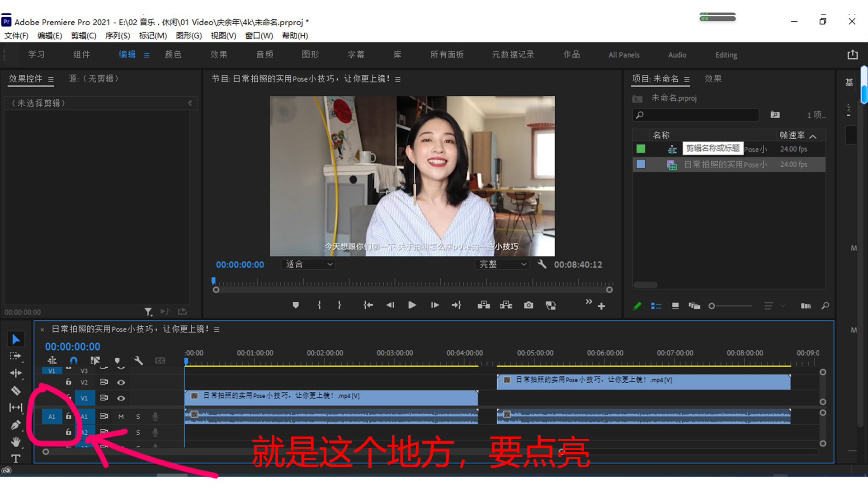The height and width of the screenshot is (488, 868).
Task: Click the timeline captions CC button
Action: click(x=160, y=361)
